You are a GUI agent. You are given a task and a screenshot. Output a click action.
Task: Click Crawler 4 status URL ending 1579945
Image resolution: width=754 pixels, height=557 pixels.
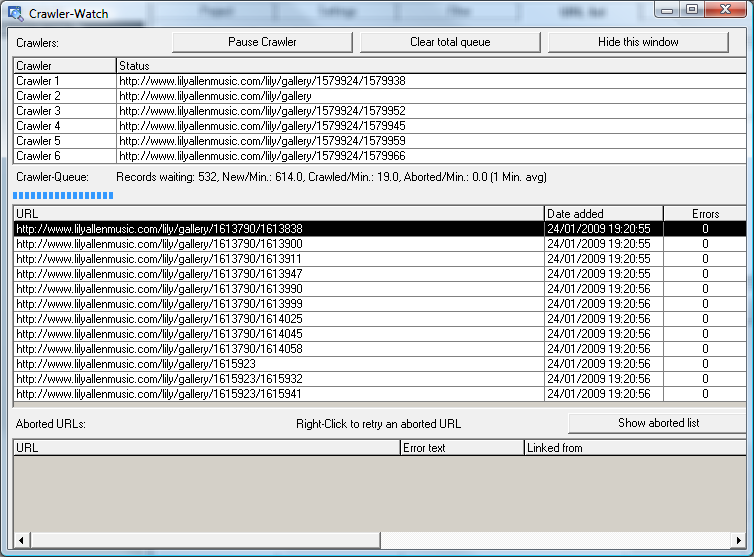(x=263, y=126)
